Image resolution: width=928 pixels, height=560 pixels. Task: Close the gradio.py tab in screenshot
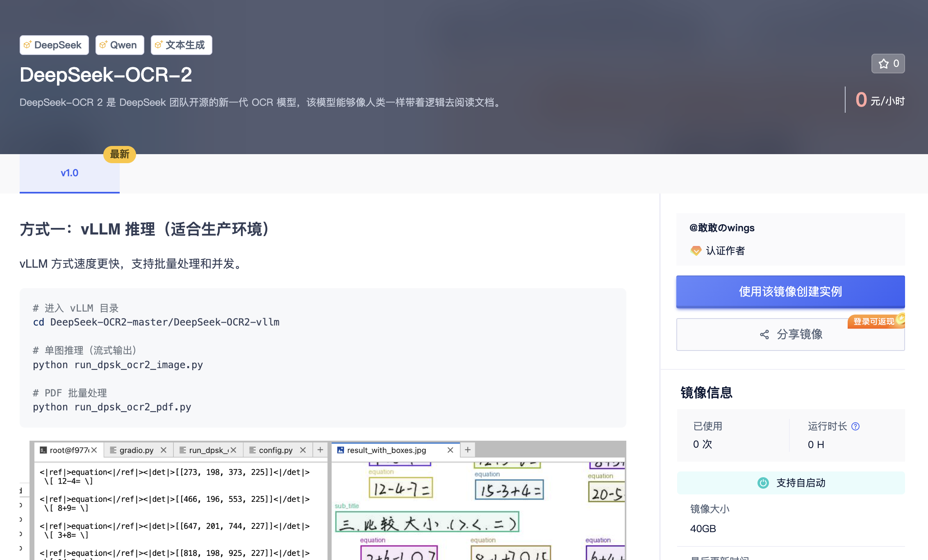pyautogui.click(x=164, y=450)
